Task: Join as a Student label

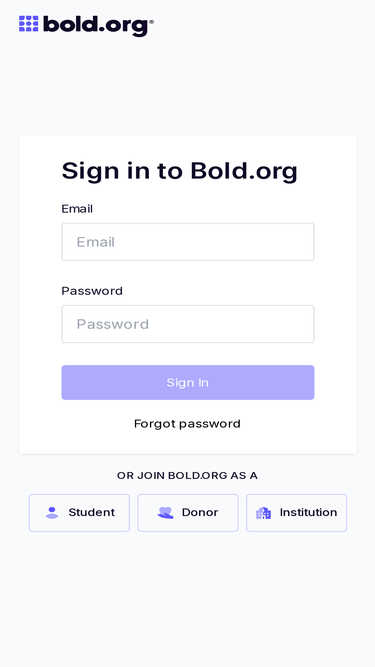Action: click(x=91, y=512)
